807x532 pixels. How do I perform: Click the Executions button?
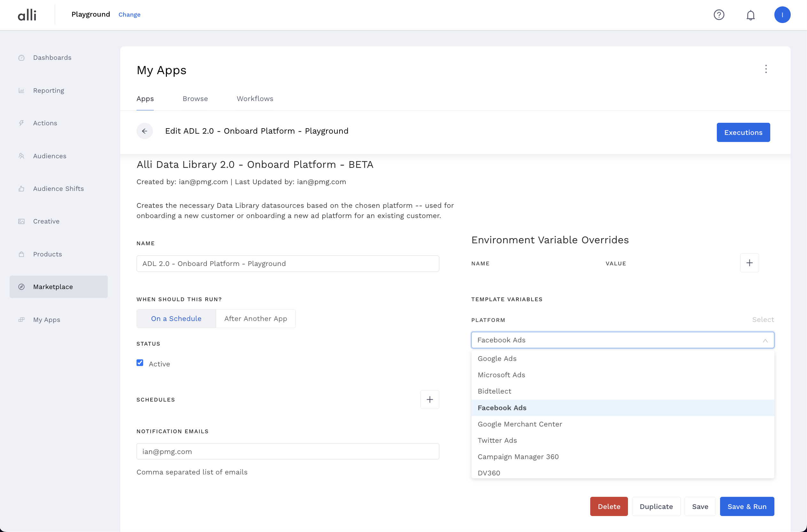(743, 132)
